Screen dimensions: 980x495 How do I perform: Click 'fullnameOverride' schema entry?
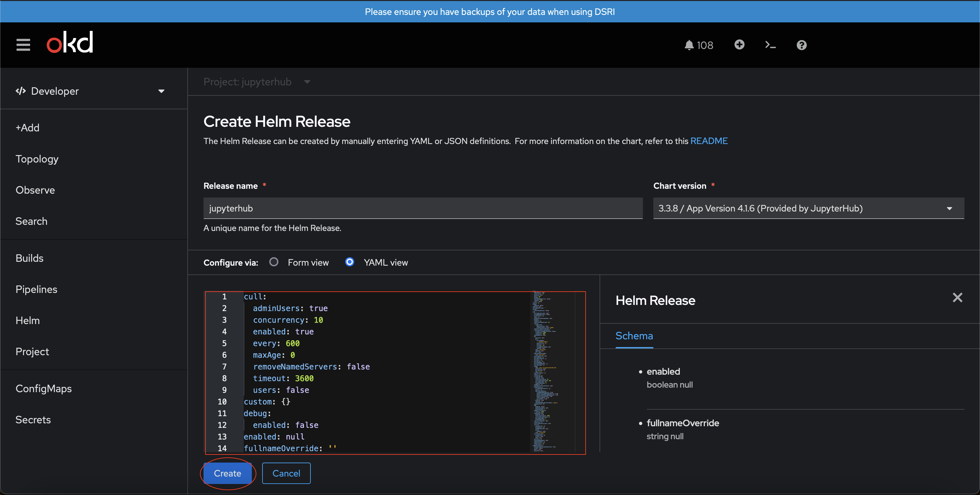click(682, 423)
